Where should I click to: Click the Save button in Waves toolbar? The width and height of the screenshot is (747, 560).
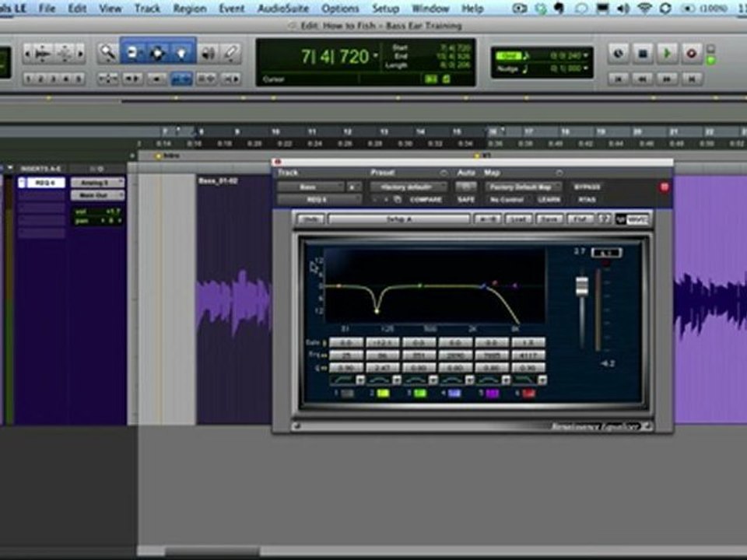[549, 219]
